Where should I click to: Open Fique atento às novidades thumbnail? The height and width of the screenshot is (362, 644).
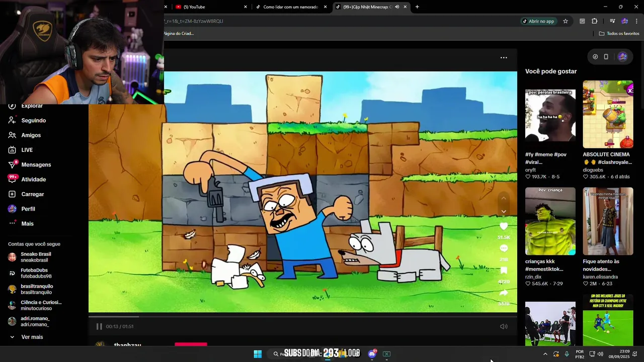pos(608,221)
